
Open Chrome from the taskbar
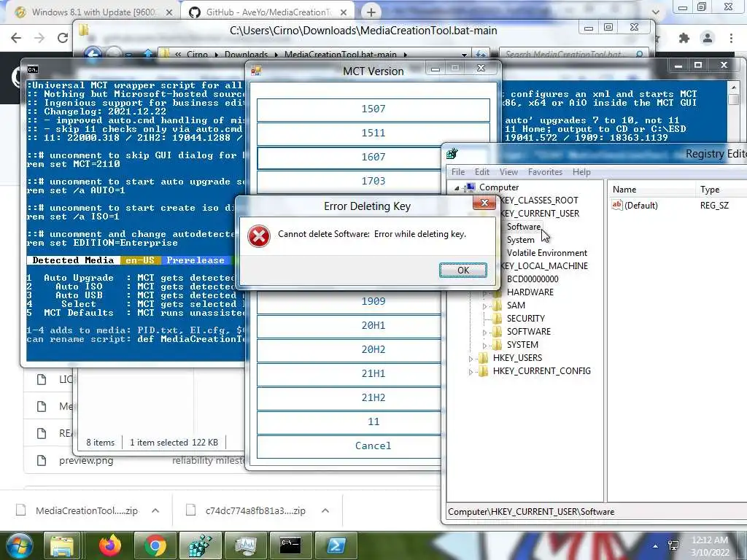pyautogui.click(x=155, y=546)
